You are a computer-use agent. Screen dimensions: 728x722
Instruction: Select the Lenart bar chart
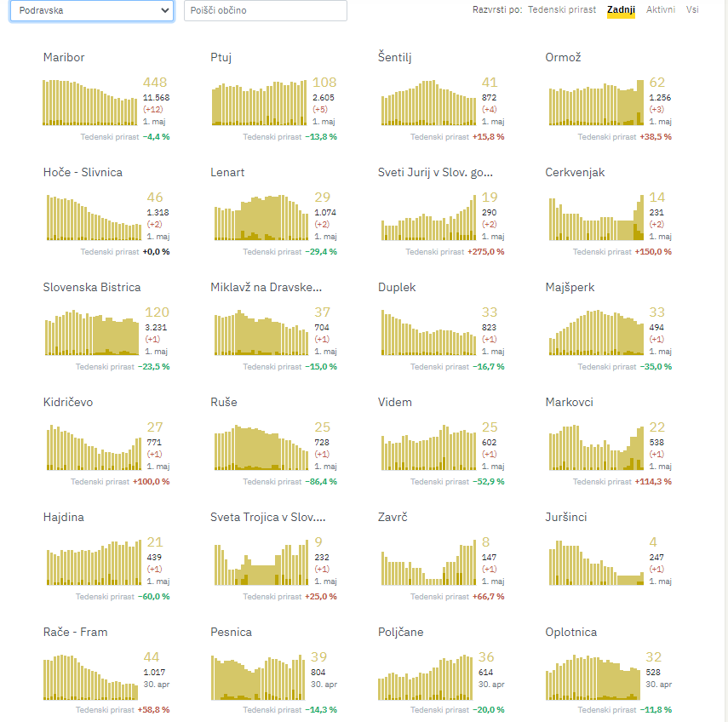point(261,217)
